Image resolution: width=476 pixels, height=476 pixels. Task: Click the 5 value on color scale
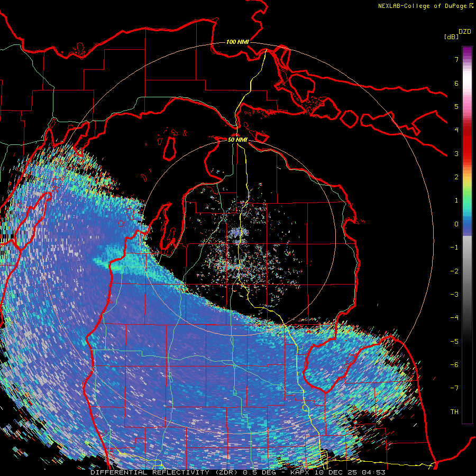click(x=456, y=106)
